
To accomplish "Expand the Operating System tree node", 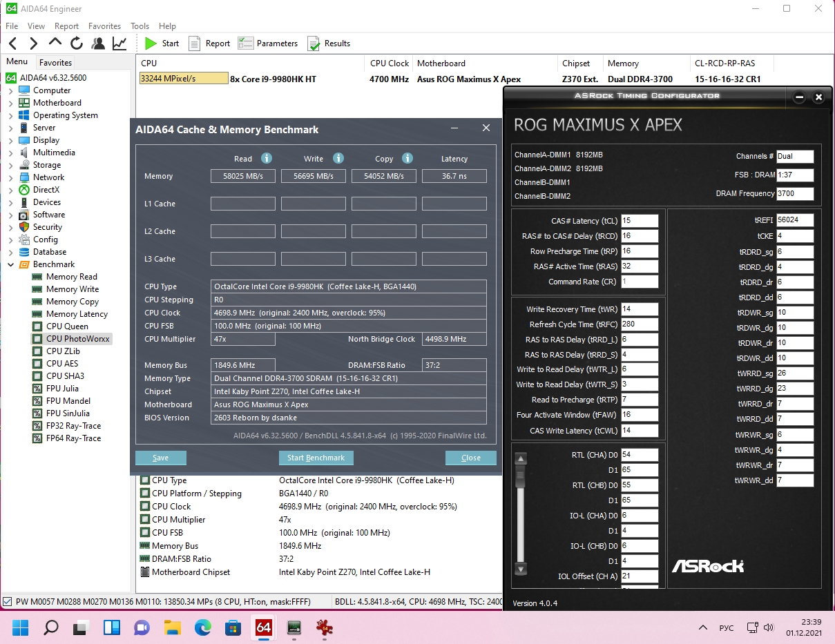I will [x=10, y=115].
